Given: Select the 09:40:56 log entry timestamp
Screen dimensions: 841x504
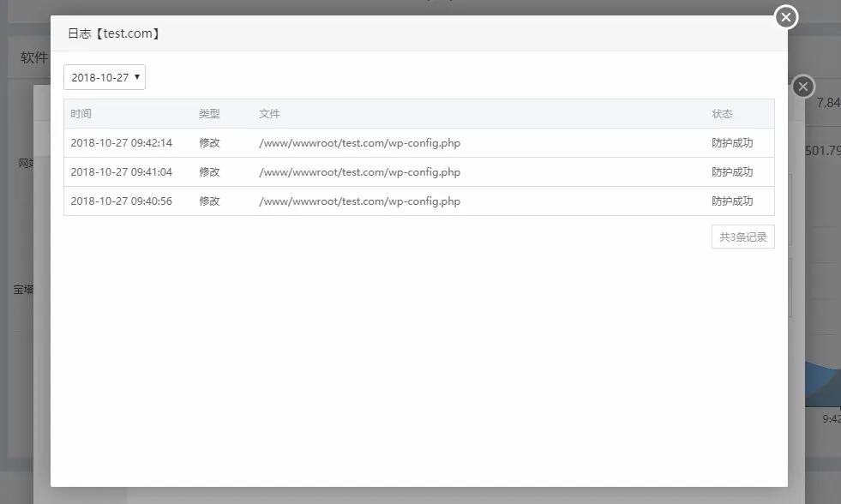Looking at the screenshot, I should click(122, 201).
